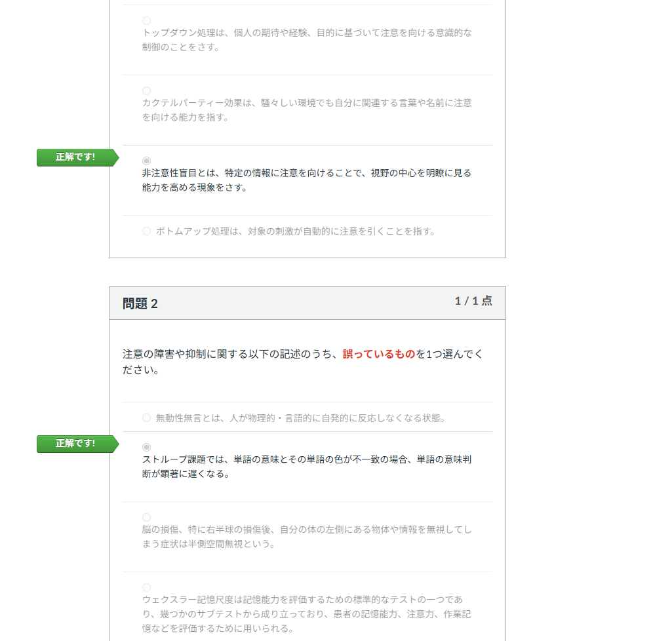Choose the 無動性無言 radio button
This screenshot has width=672, height=641.
[147, 418]
